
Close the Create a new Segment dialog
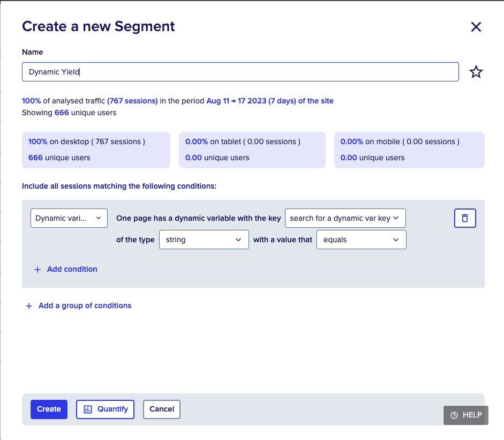[476, 27]
